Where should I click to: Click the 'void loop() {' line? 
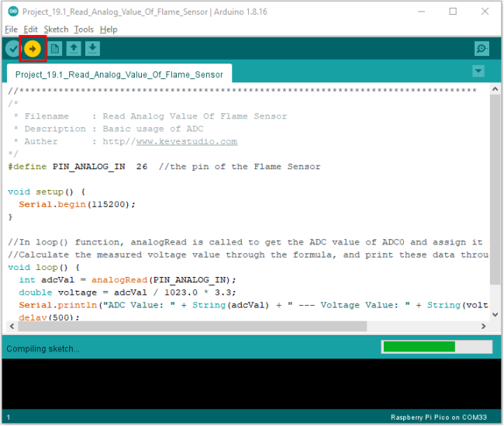43,268
